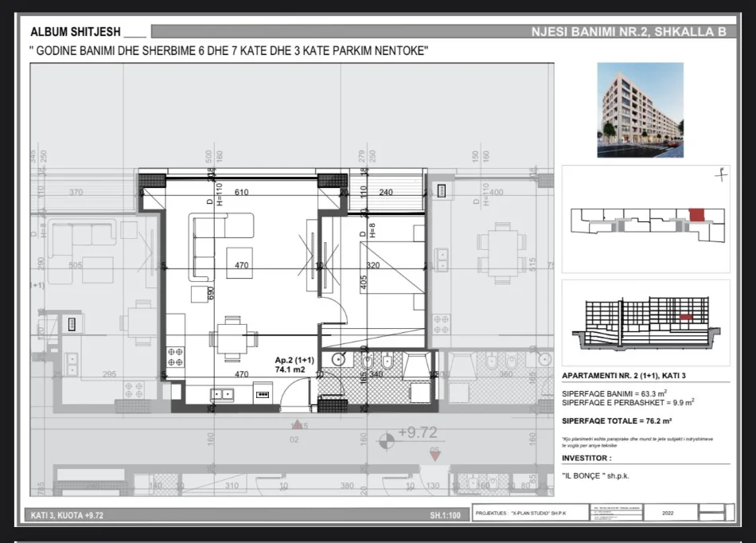Click the red marker in the section drawing
Viewport: 756px width, 543px height.
click(686, 317)
